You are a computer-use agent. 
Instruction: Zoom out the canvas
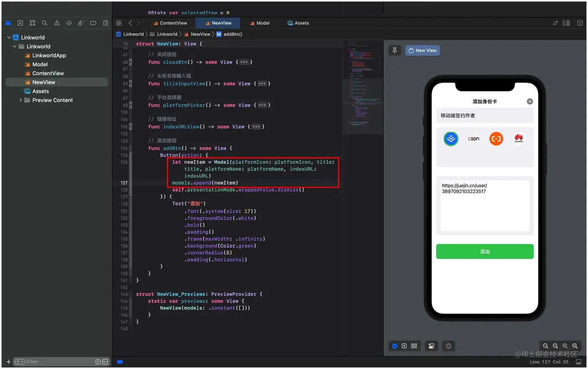[x=546, y=346]
